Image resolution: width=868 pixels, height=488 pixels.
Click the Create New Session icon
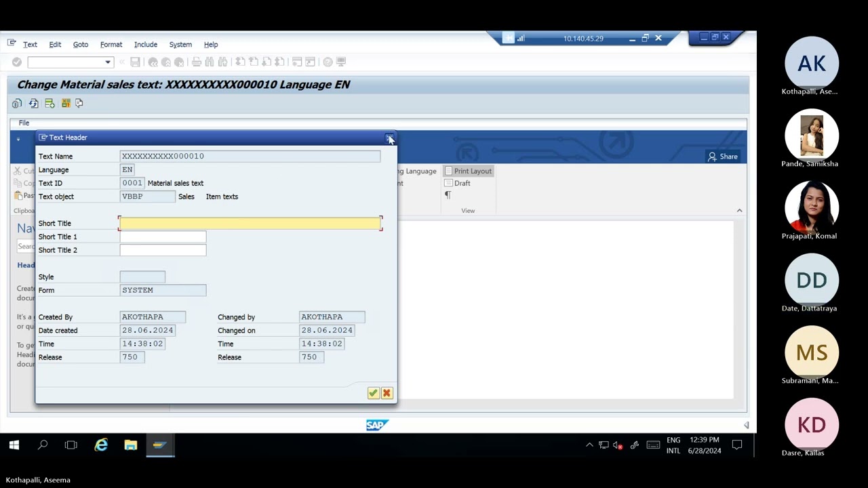point(297,62)
